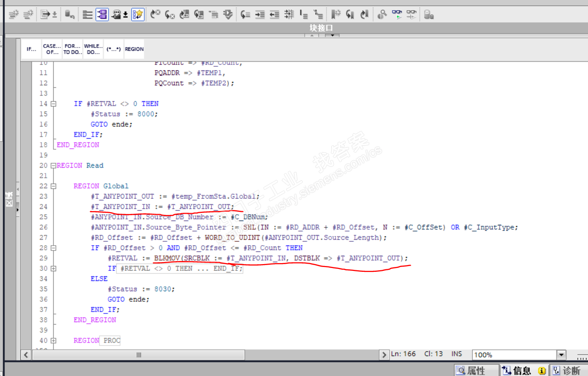Toggle monitoring with glasses play icon
The image size is (588, 376).
click(397, 15)
